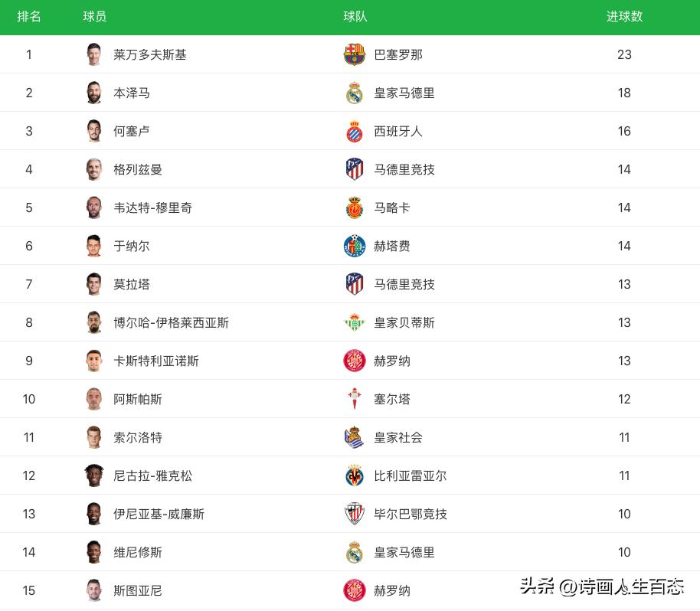
Task: Open player photo of 莱万多夫斯基
Action: point(94,54)
